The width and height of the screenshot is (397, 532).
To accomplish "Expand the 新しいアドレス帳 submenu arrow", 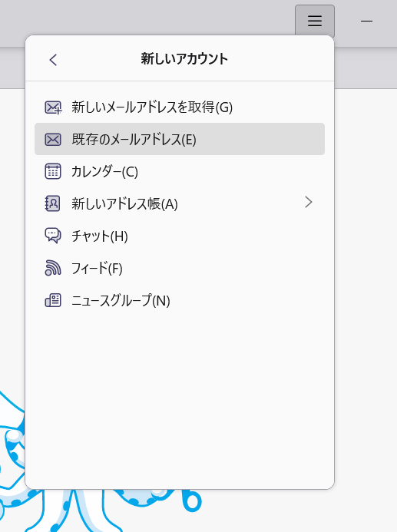I will coord(309,202).
